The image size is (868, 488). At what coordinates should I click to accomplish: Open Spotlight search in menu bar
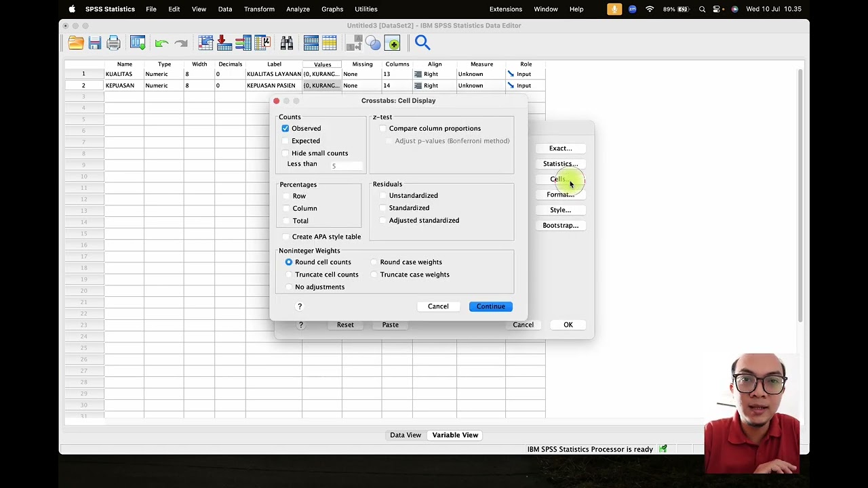click(x=702, y=9)
